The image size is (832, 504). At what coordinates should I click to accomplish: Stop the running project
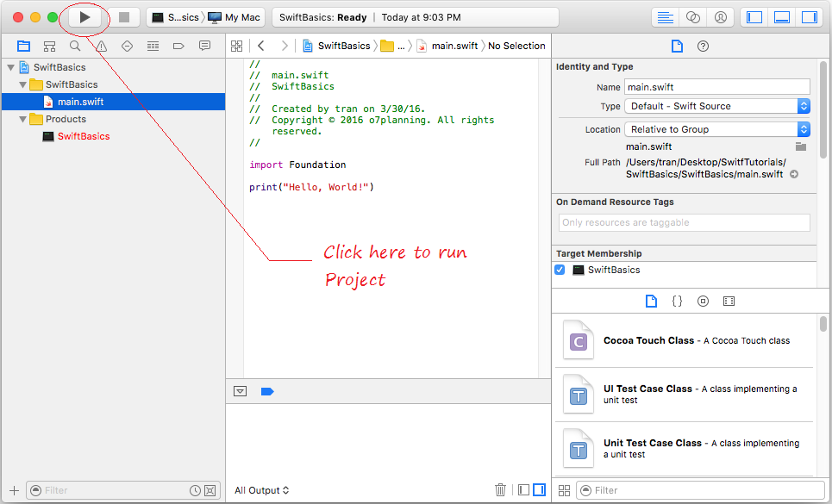point(124,17)
